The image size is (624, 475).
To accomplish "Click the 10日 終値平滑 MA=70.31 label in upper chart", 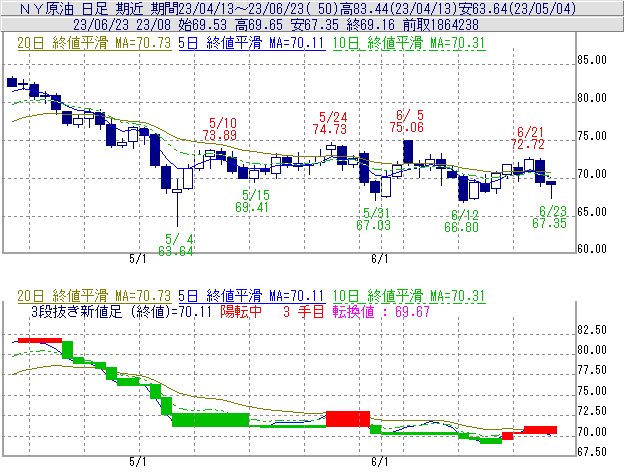I will (x=409, y=43).
